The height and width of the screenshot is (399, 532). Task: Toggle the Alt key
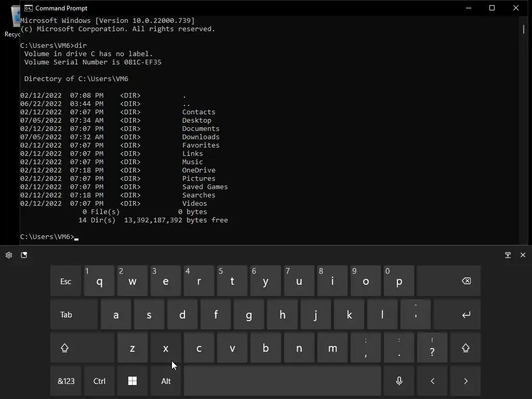pyautogui.click(x=166, y=381)
